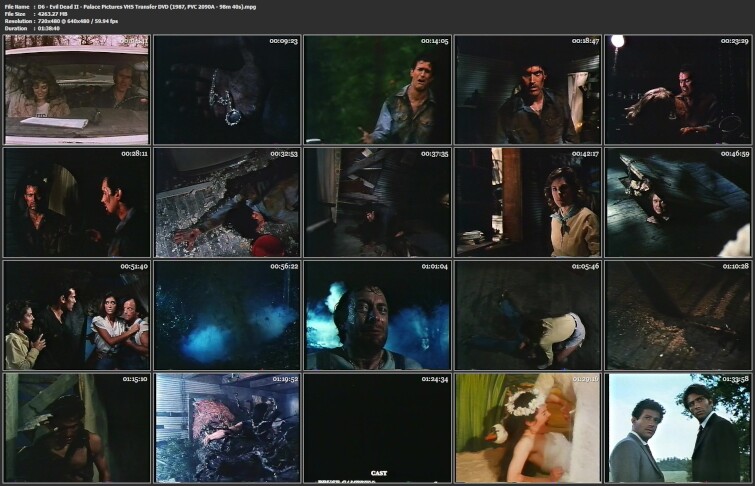The image size is (755, 486).
Task: Choose the 01:01:04 close-up frame
Action: tap(378, 315)
